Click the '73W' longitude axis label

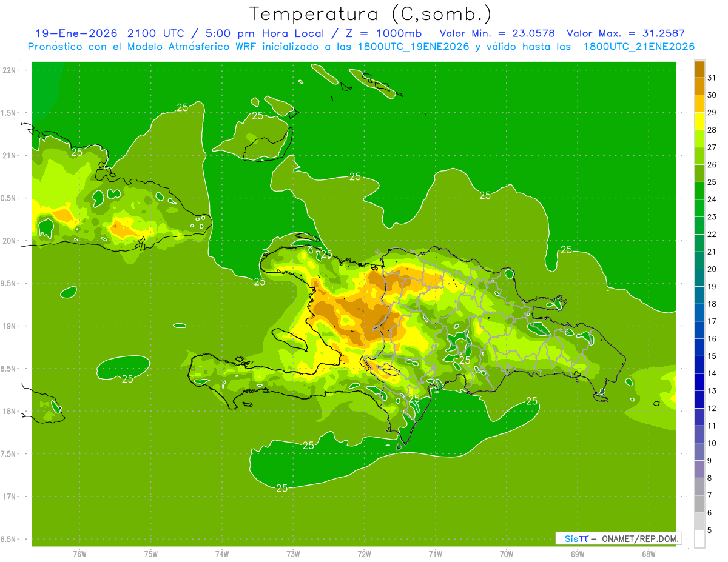(x=293, y=554)
